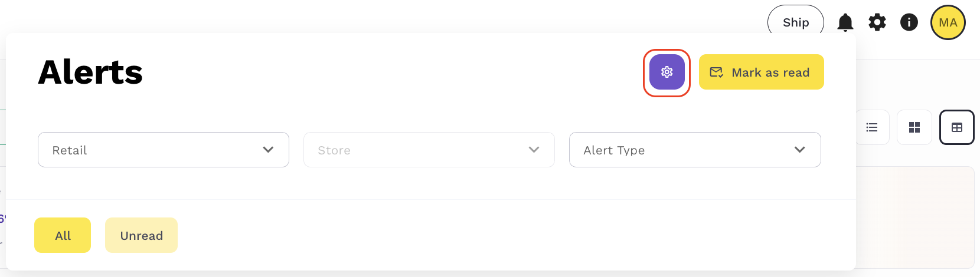Viewport: 980px width, 277px height.
Task: Click the info icon in header
Action: coord(909,22)
